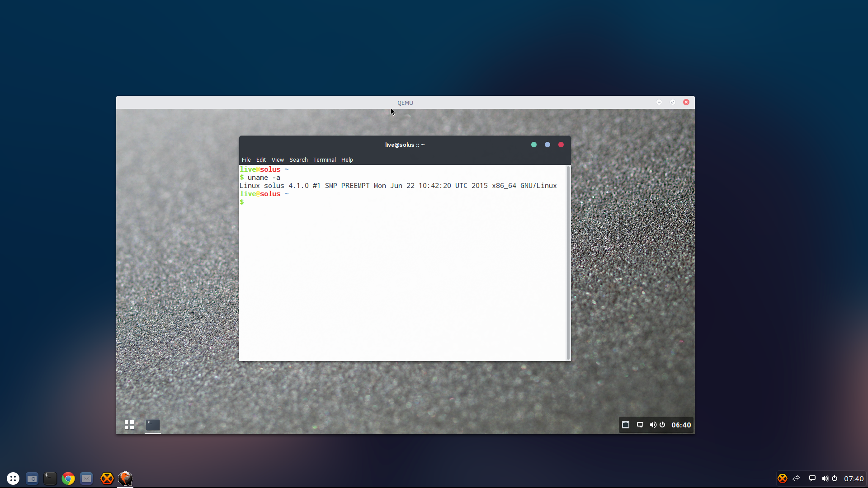Image resolution: width=868 pixels, height=488 pixels.
Task: Click the terminal window vertical scrollbar
Action: point(568,262)
